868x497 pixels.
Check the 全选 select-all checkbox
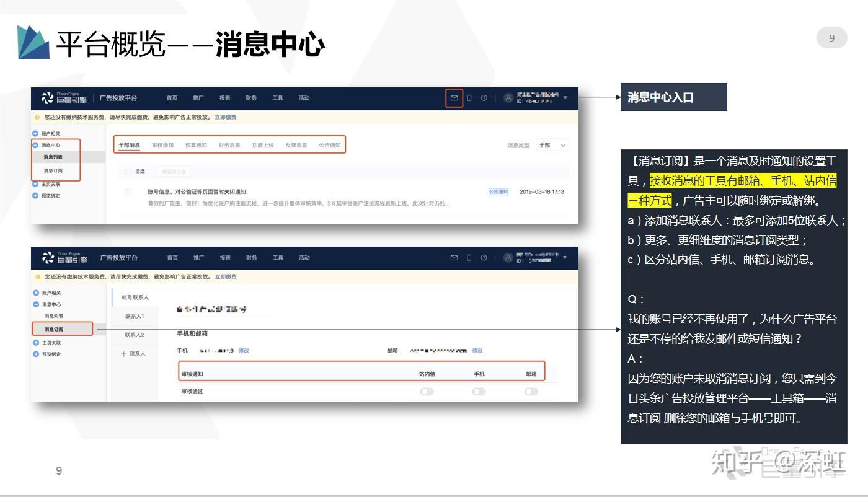tap(126, 170)
